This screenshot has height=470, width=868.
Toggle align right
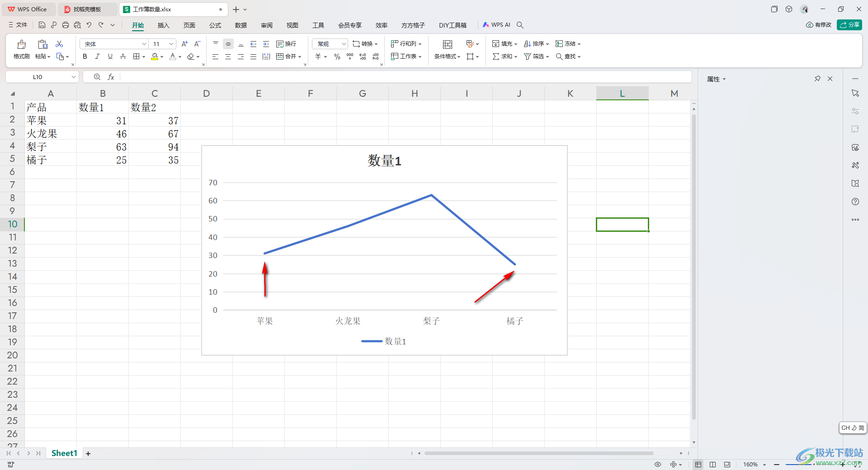(x=241, y=56)
